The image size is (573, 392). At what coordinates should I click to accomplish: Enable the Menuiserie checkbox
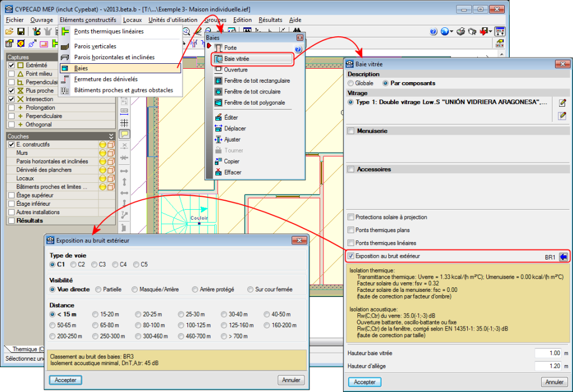pos(351,131)
